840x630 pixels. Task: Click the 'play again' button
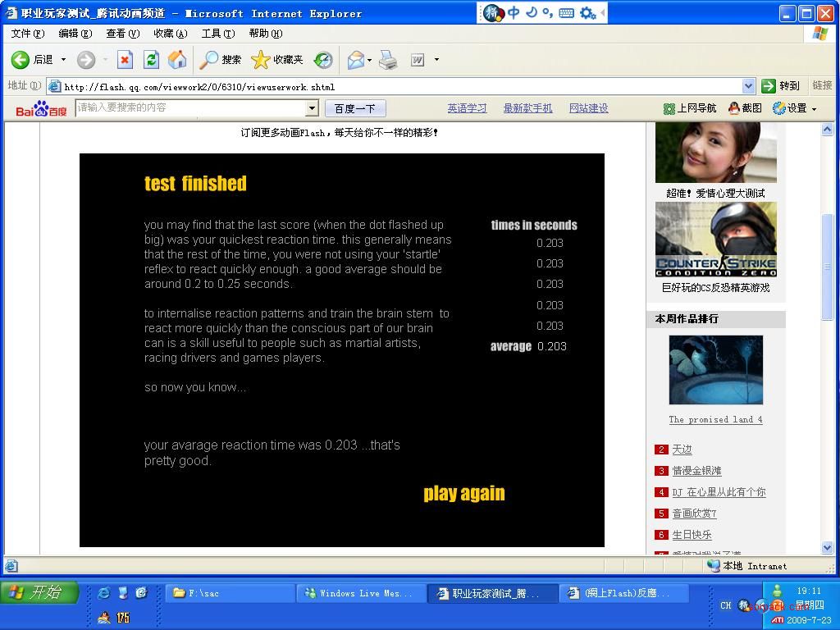pos(463,493)
